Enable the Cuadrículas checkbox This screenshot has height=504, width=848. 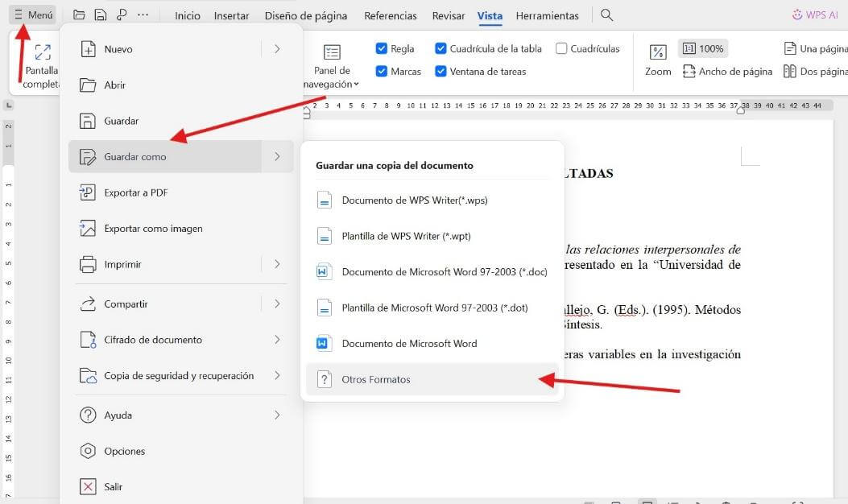(561, 48)
